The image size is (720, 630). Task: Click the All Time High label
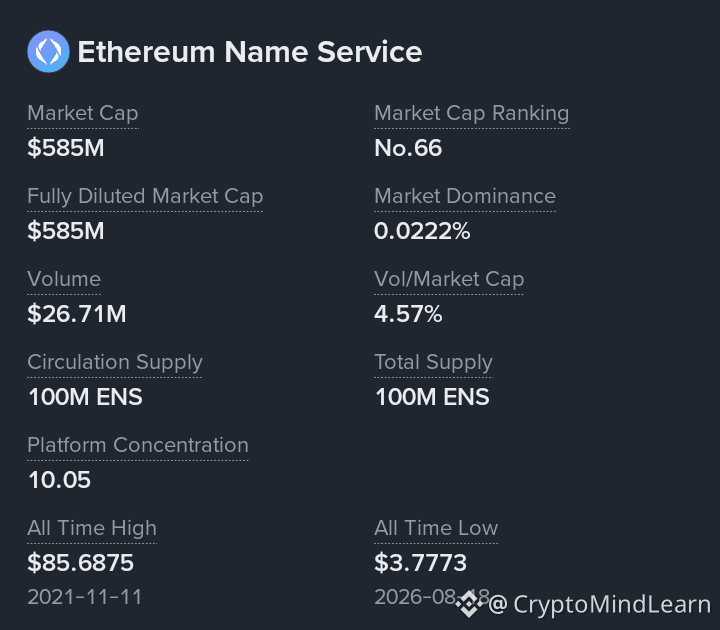[x=92, y=528]
